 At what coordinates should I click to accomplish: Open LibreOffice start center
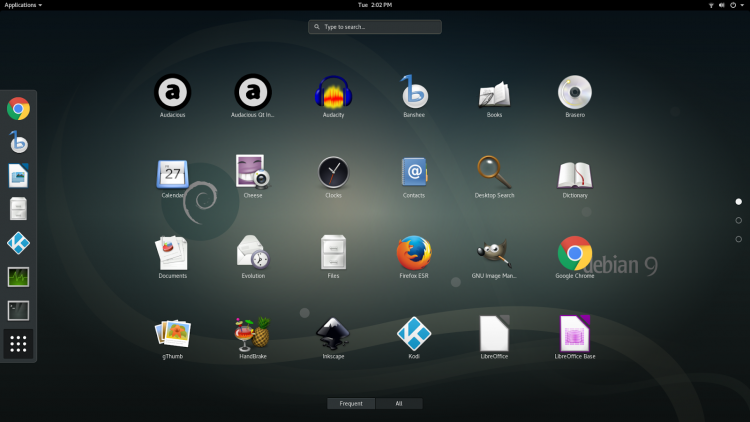494,337
